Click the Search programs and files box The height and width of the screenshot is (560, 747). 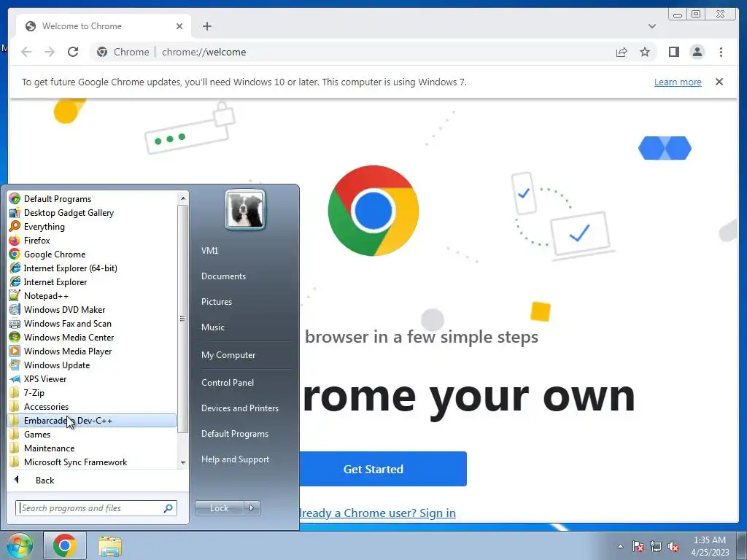(x=96, y=508)
